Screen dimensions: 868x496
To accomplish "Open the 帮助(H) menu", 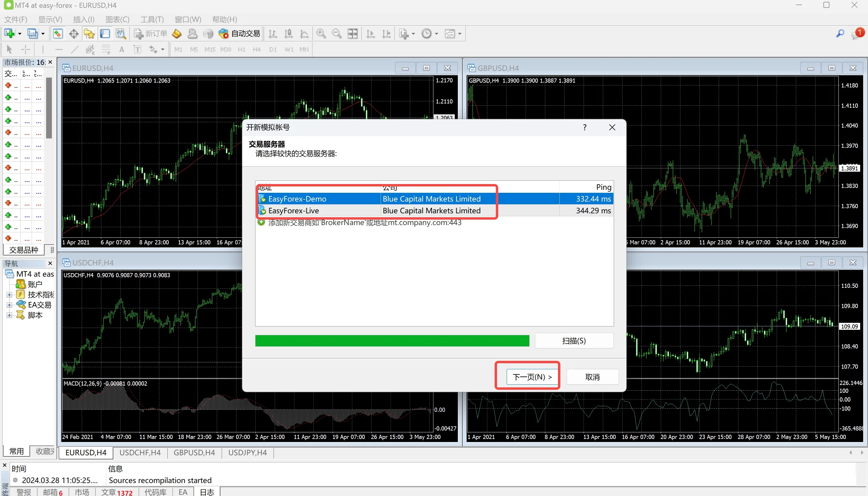I will click(x=224, y=19).
